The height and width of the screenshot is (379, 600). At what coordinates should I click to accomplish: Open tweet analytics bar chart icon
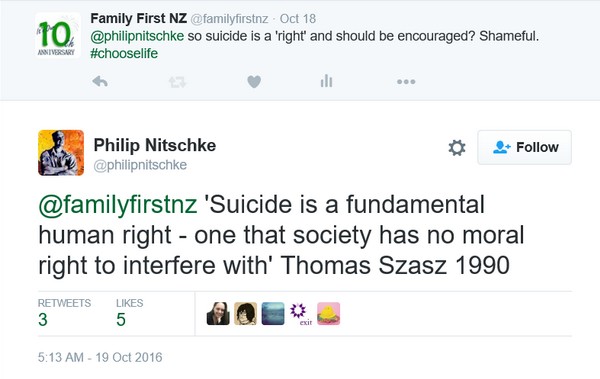pos(326,81)
